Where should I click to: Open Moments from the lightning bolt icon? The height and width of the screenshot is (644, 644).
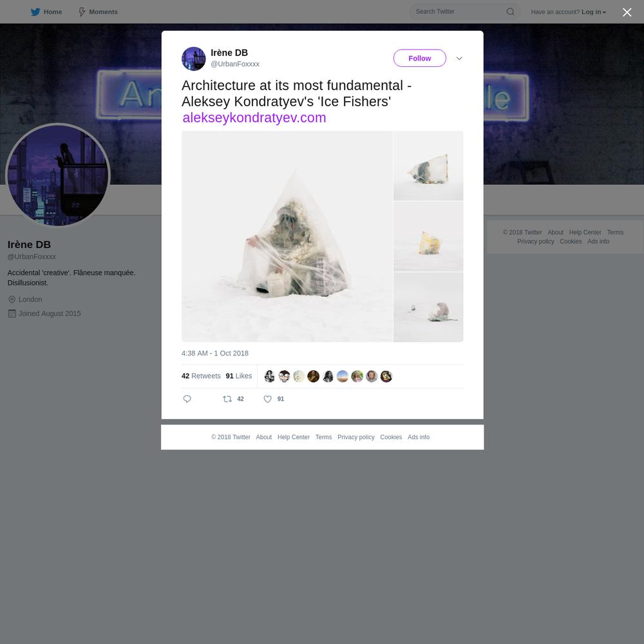(82, 12)
